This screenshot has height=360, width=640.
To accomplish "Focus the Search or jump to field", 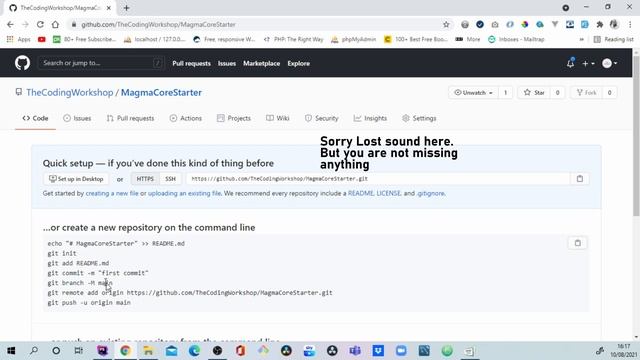I will 101,63.
